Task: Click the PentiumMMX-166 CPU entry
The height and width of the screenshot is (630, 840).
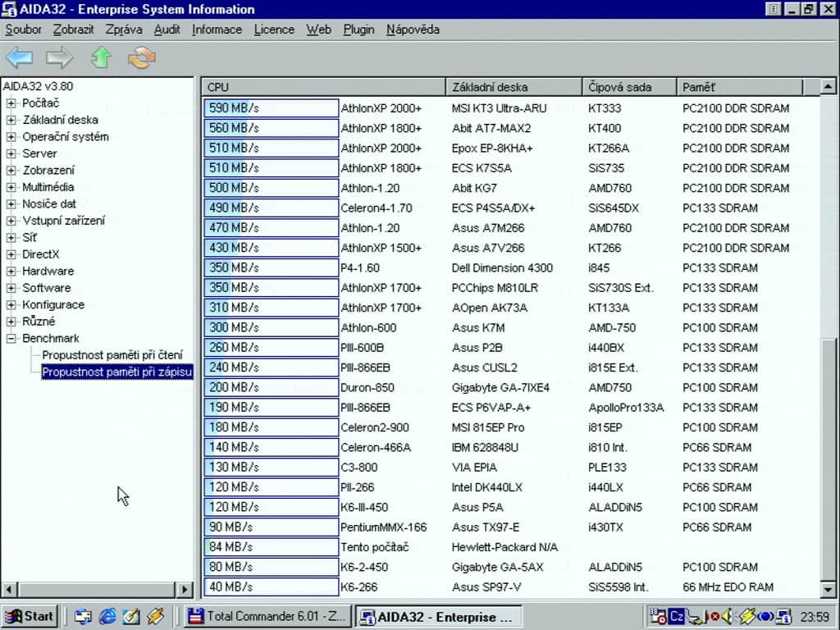Action: [384, 527]
